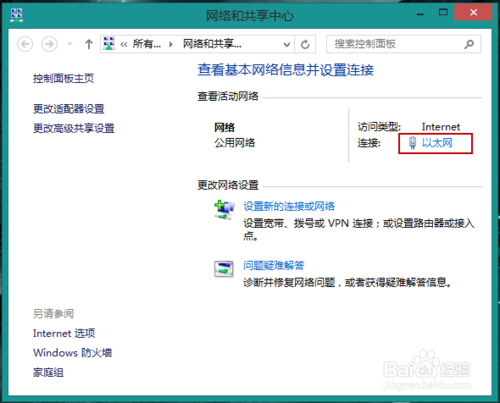The width and height of the screenshot is (500, 403).
Task: Click the 以太网 connection link
Action: pos(437,143)
